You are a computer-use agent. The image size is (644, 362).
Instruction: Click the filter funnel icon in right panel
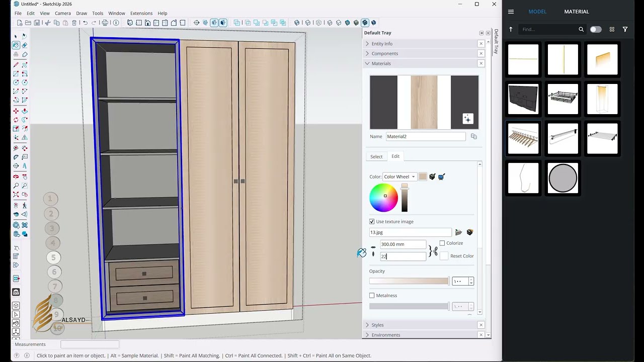[625, 29]
